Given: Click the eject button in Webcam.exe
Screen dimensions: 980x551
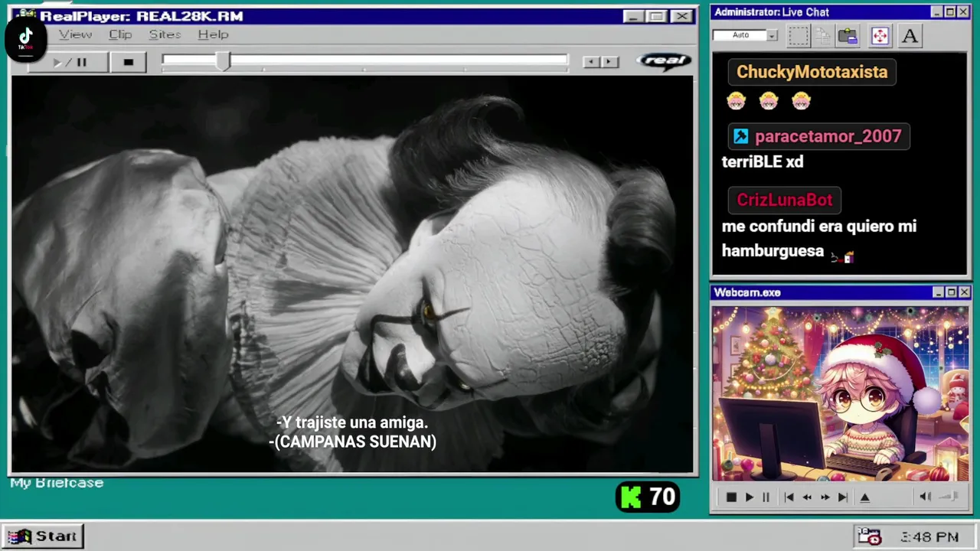Looking at the screenshot, I should [864, 497].
